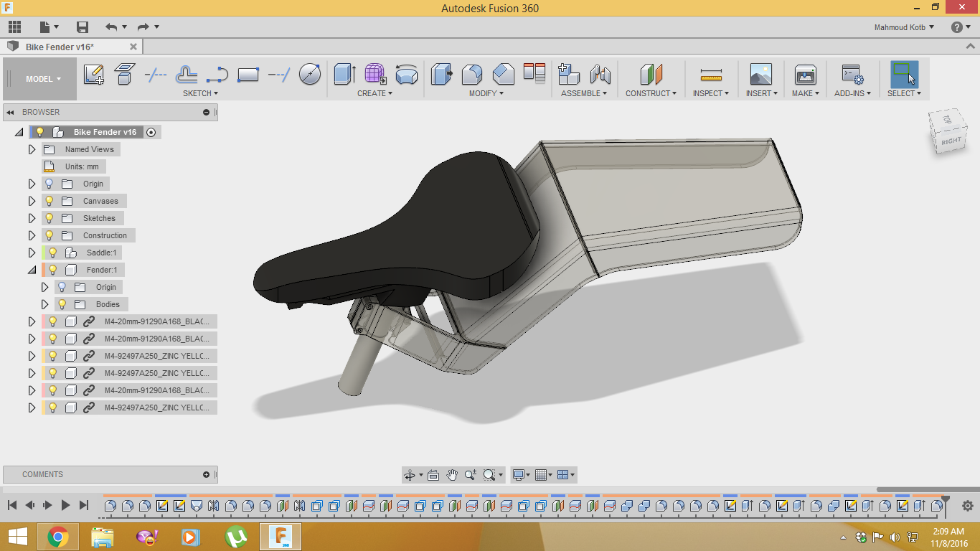This screenshot has height=551, width=980.
Task: Jump to the timeline end
Action: 83,506
